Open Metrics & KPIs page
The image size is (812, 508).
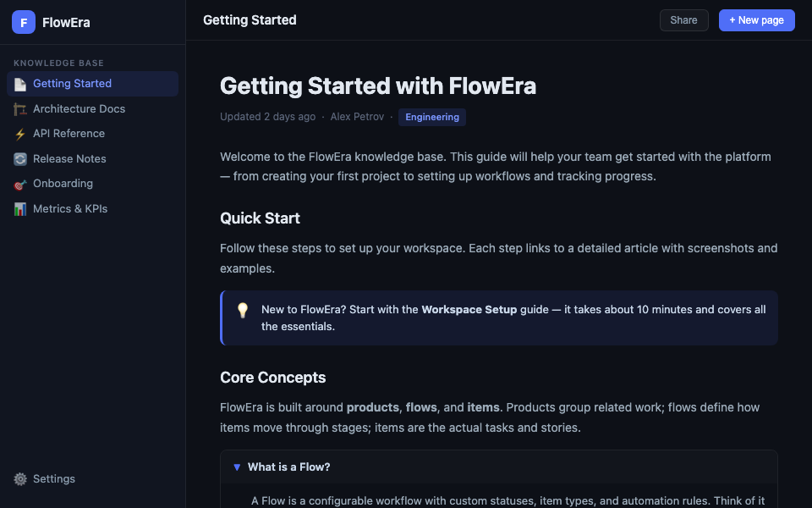70,209
